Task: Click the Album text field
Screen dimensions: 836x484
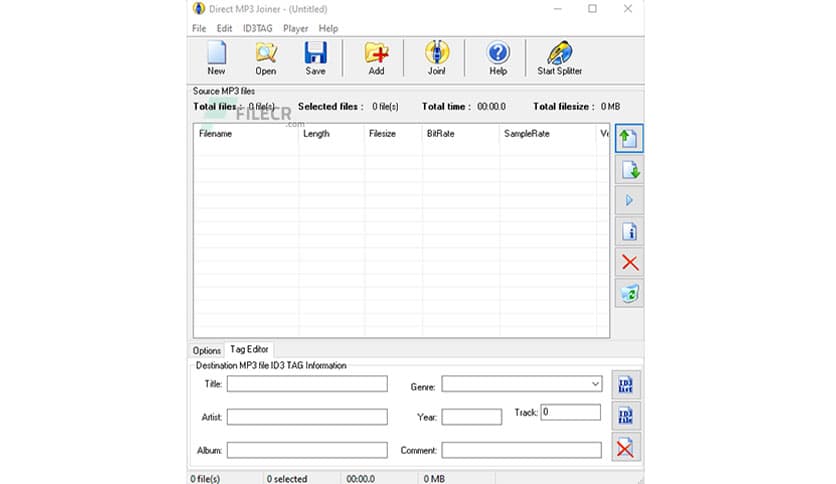Action: pyautogui.click(x=307, y=450)
